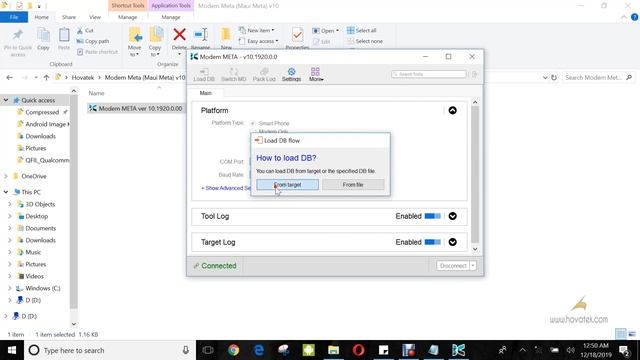Collapse the Platform section chevron
This screenshot has height=360, width=640.
[x=453, y=111]
